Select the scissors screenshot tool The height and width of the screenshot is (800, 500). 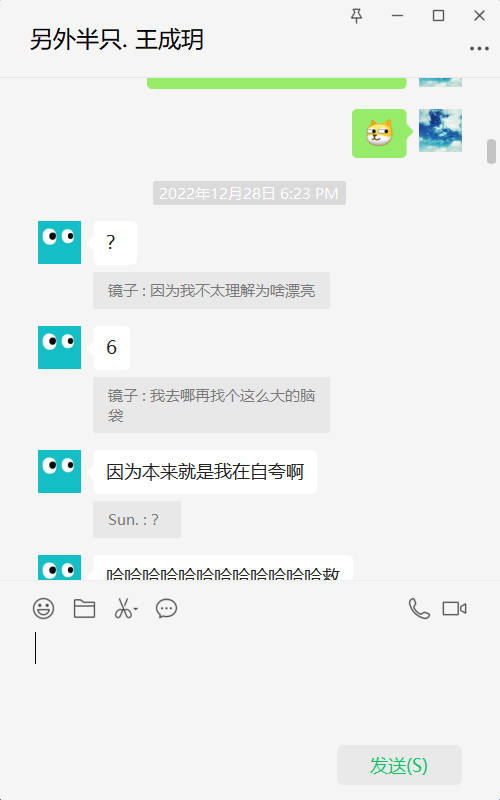pos(123,608)
